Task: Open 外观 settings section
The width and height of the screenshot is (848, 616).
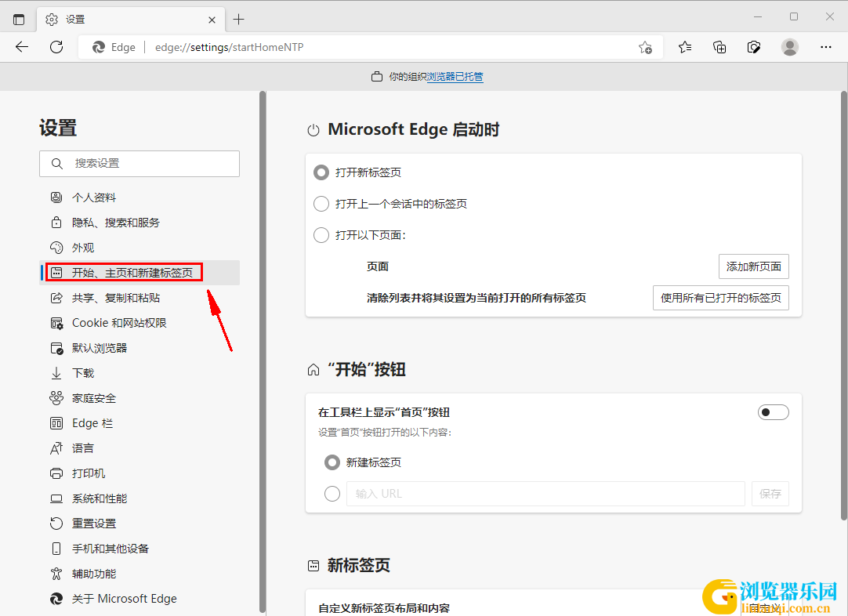Action: (140, 248)
